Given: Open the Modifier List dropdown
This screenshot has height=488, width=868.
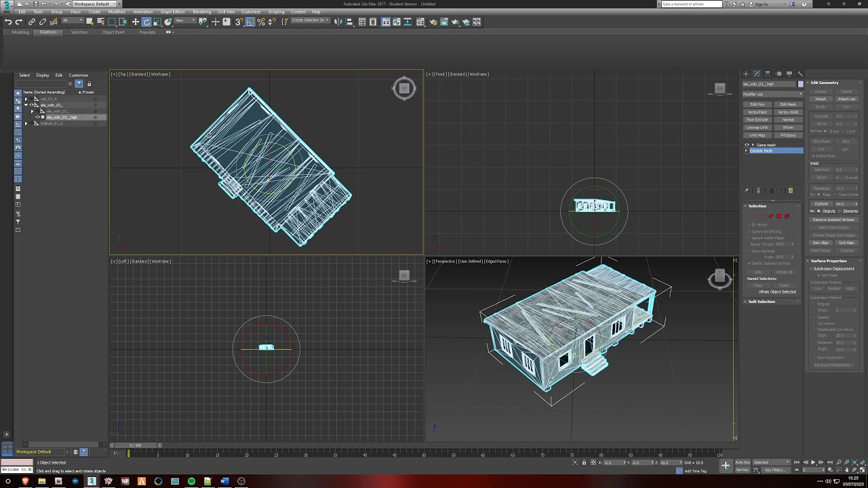Looking at the screenshot, I should click(772, 94).
